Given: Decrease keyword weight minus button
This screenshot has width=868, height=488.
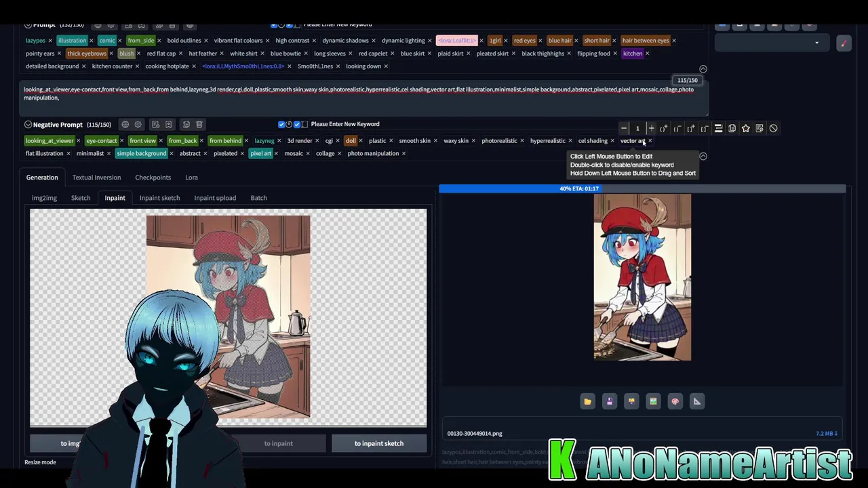Looking at the screenshot, I should [x=624, y=128].
